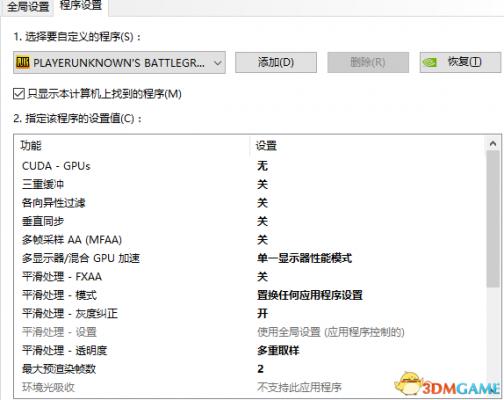Click 最大预渲染帧数 value 2
Screen dimensions: 504x400
pos(260,369)
